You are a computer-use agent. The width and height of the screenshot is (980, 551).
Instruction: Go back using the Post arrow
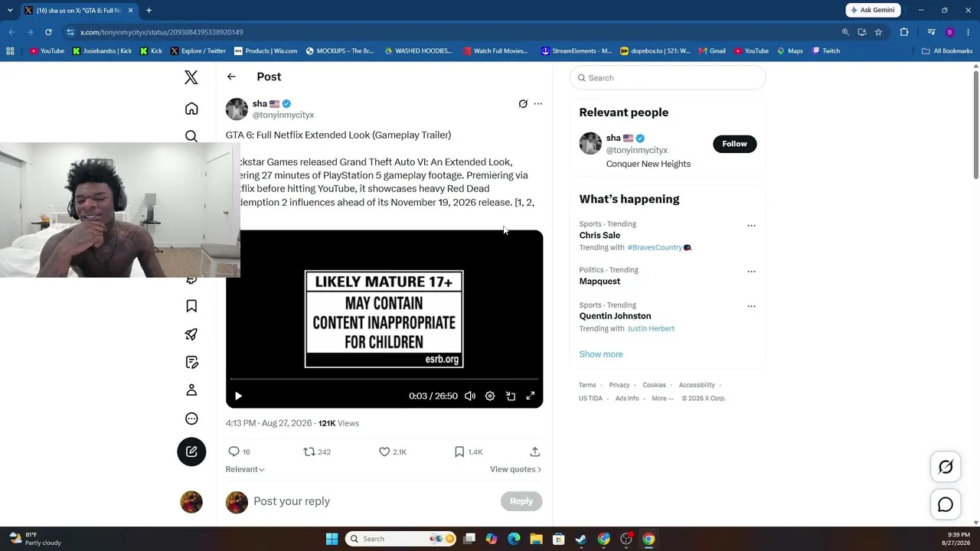tap(231, 77)
